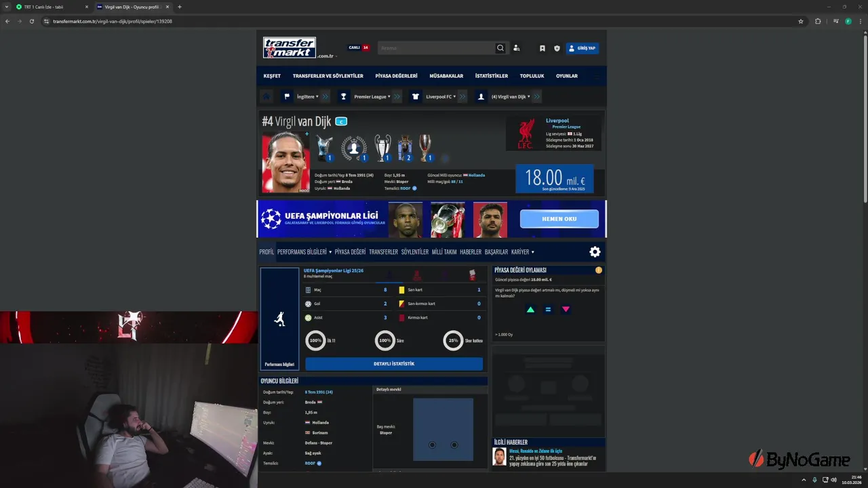868x488 pixels.
Task: Open the Liverpool club link
Action: 557,121
